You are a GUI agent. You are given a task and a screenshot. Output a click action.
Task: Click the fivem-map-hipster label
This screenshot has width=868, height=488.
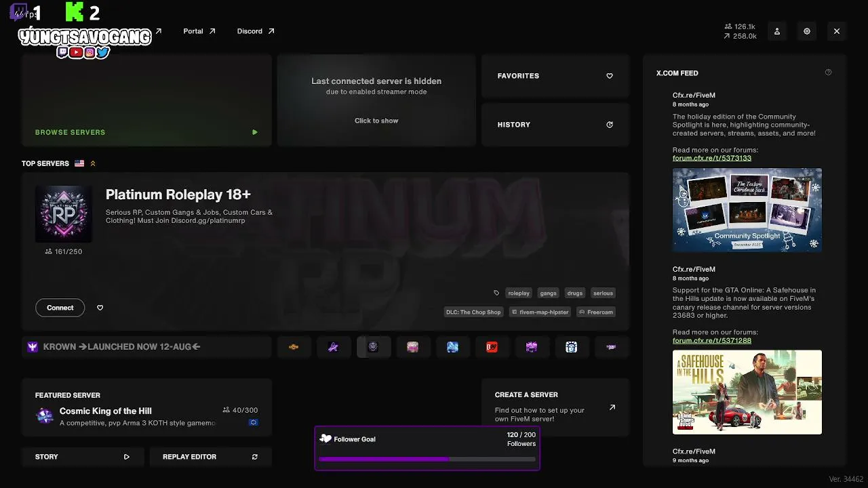(x=540, y=312)
